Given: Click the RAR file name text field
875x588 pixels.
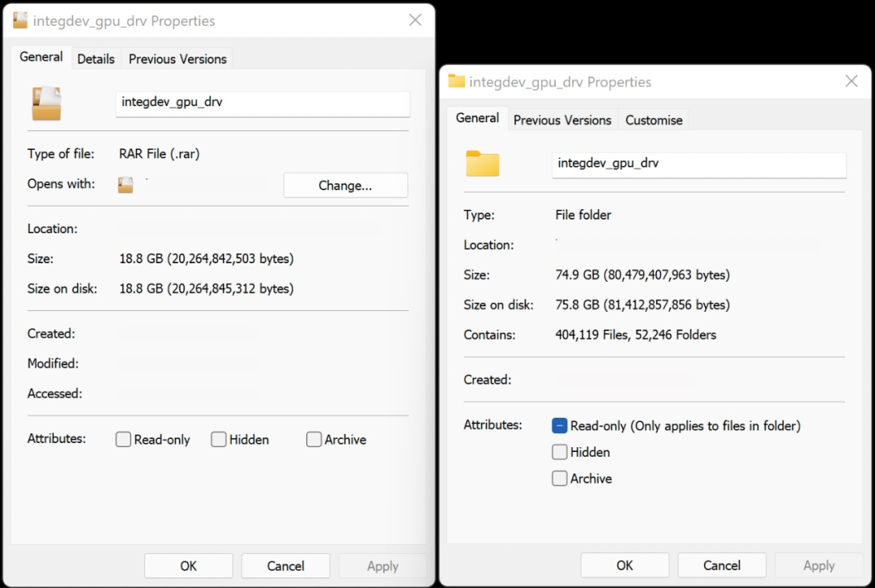Looking at the screenshot, I should (x=262, y=103).
